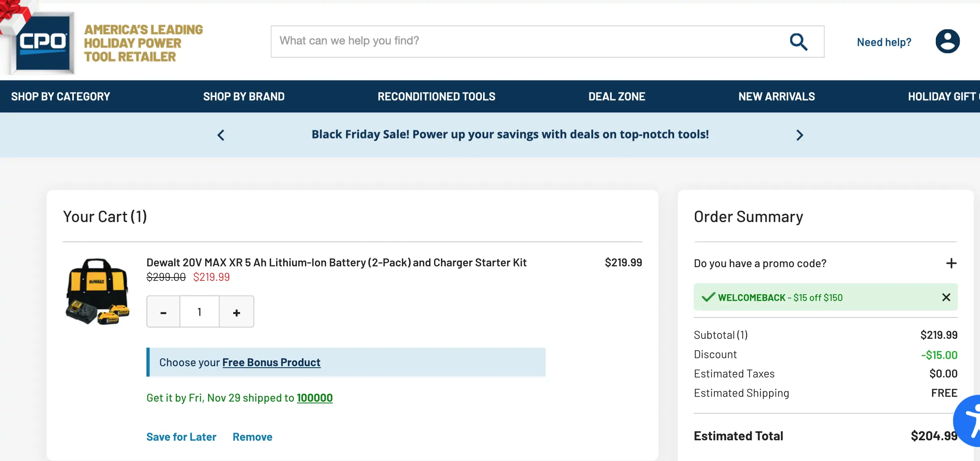Show previous promotional banner message
Screen dimensions: 980x461
pos(221,135)
